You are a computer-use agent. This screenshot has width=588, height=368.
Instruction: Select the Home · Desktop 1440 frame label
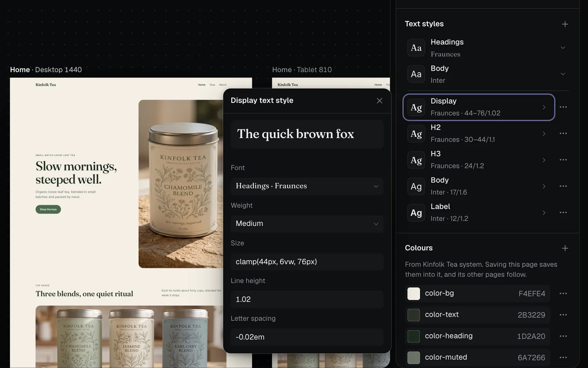pos(46,70)
